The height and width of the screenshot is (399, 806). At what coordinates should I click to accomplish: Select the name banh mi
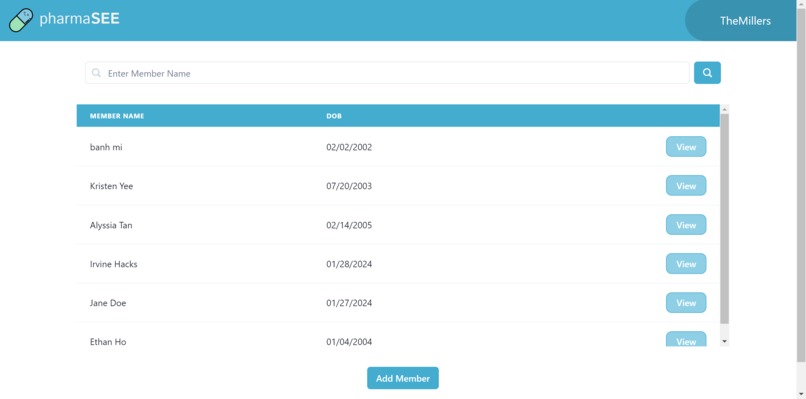(x=106, y=148)
